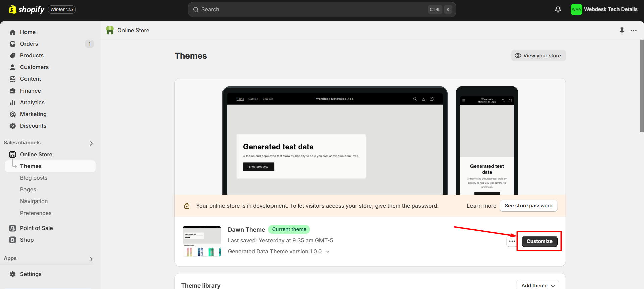Click the WMA account avatar
Image resolution: width=644 pixels, height=289 pixels.
coord(576,9)
